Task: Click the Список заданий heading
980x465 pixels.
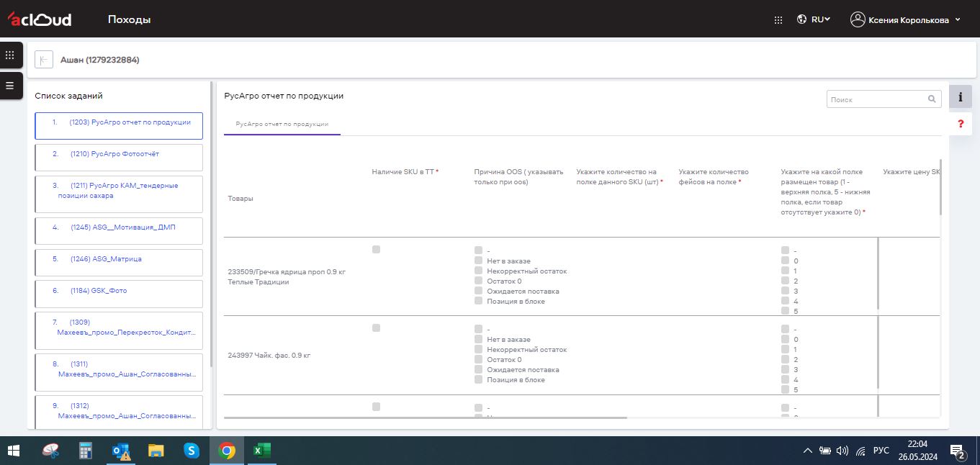Action: (x=69, y=96)
